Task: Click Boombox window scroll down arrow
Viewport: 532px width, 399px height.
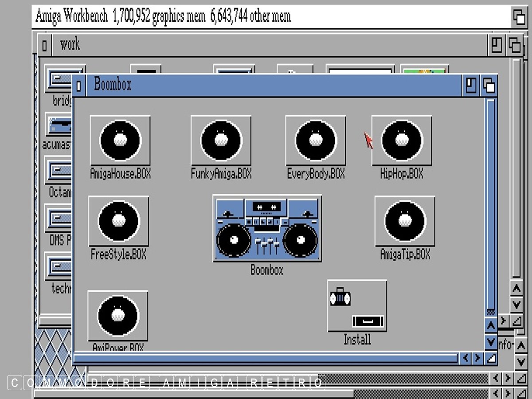Action: (490, 342)
